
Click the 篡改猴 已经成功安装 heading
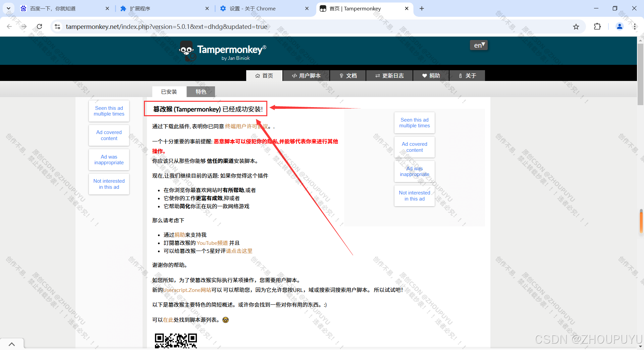tap(208, 109)
